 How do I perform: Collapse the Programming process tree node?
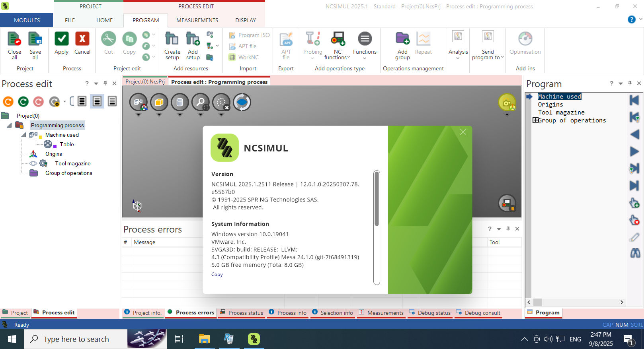tap(9, 125)
